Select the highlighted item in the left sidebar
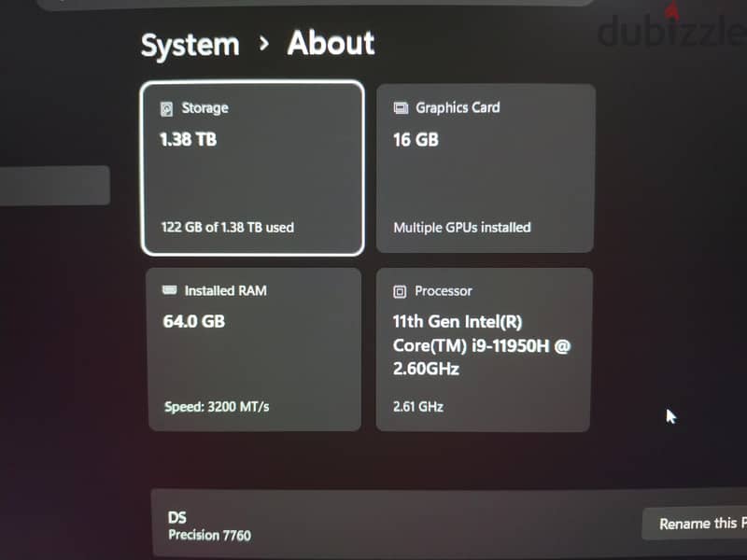This screenshot has height=560, width=747. pyautogui.click(x=55, y=185)
